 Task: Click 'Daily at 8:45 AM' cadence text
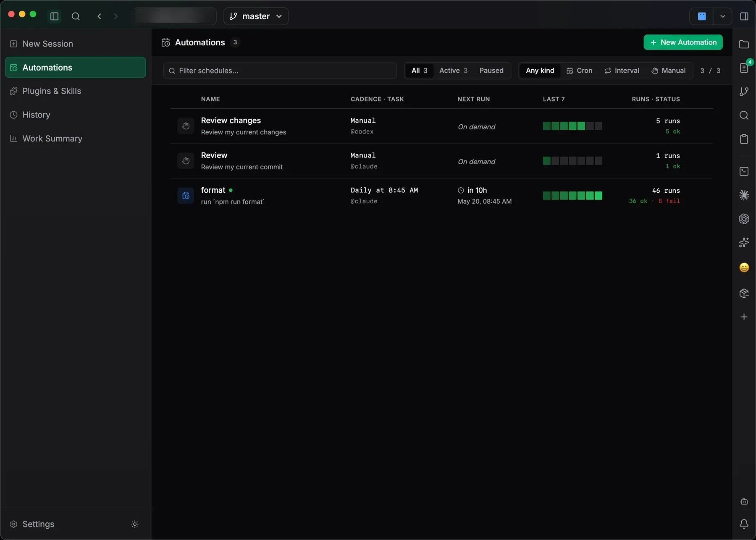[384, 190]
